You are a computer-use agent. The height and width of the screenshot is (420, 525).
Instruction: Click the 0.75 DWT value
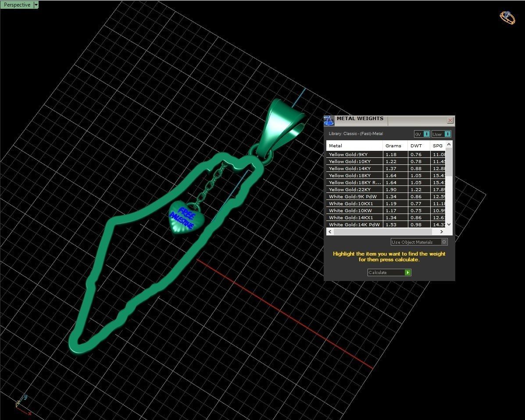pos(416,210)
